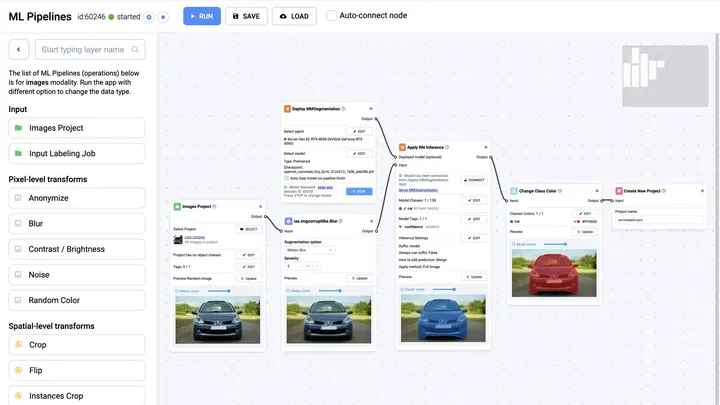Close the Apply NN Inference node
Screen dimensions: 720x405
pos(486,147)
